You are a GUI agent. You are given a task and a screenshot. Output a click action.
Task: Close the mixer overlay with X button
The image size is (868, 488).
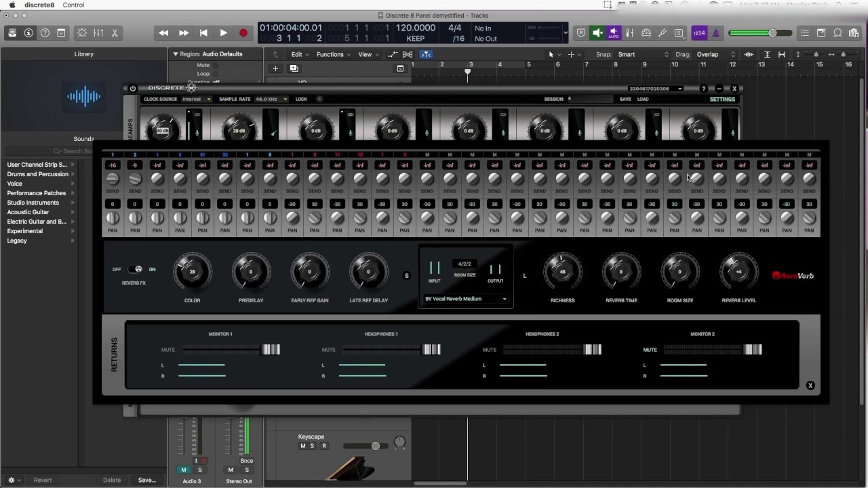(x=810, y=385)
